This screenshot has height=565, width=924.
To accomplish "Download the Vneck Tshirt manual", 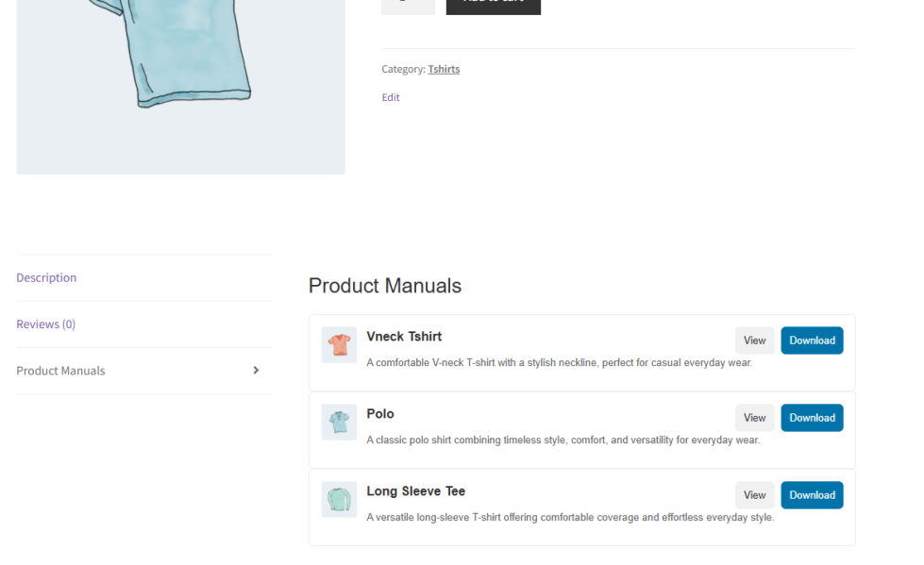I will pyautogui.click(x=812, y=341).
